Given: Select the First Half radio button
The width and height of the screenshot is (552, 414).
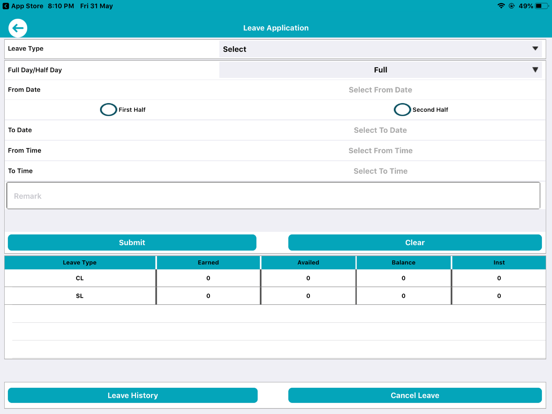Looking at the screenshot, I should click(108, 109).
